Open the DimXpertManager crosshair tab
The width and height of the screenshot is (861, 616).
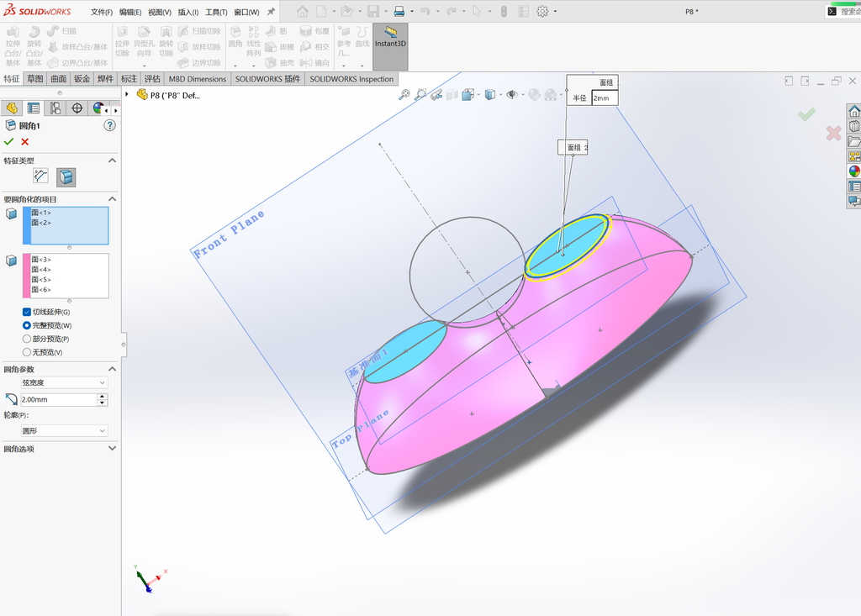click(x=77, y=108)
